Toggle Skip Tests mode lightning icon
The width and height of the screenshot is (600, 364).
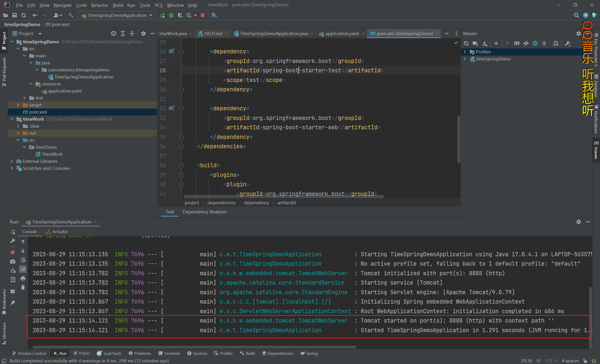tap(535, 43)
